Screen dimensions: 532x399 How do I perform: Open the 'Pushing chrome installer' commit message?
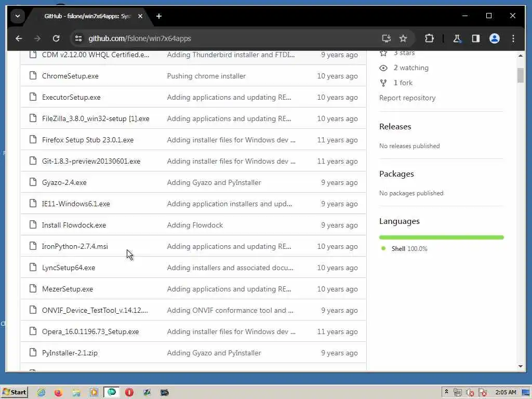point(206,76)
